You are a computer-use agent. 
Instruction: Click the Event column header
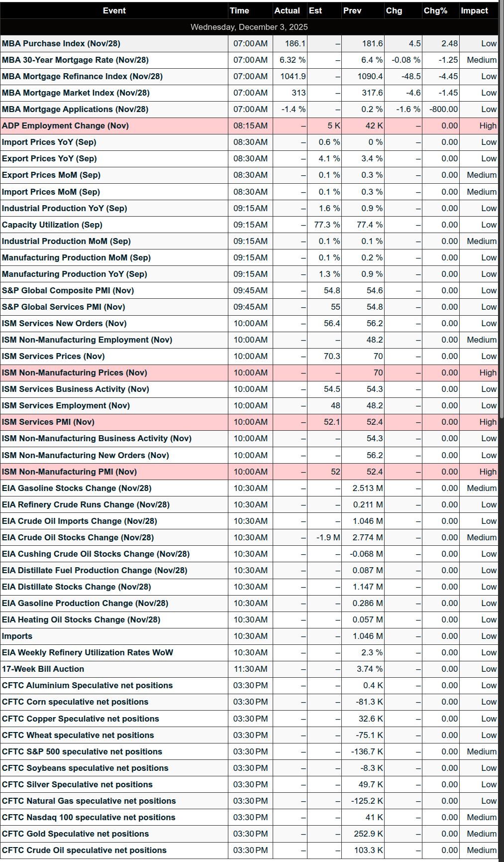point(114,10)
